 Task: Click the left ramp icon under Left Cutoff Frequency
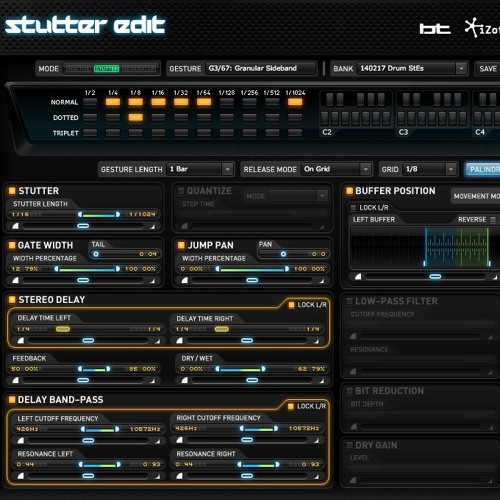[21, 440]
